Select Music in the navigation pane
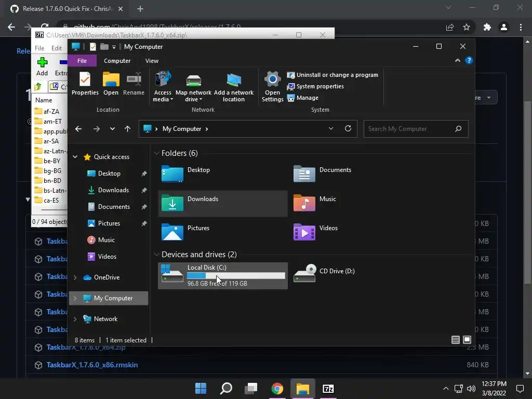 tap(106, 240)
